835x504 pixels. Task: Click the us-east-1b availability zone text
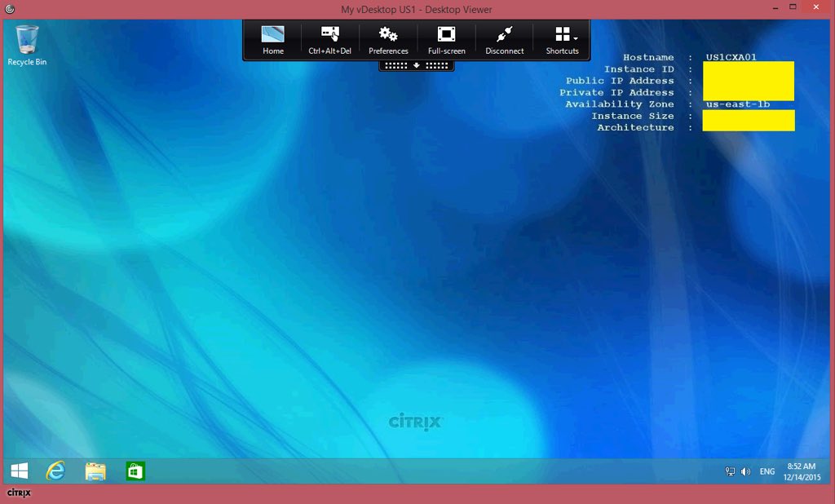point(738,104)
